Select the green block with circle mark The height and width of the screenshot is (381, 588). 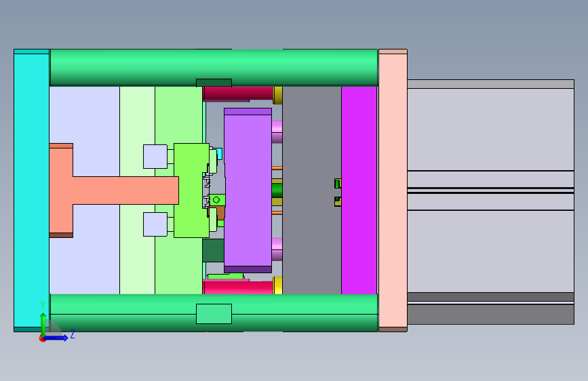[x=218, y=200]
